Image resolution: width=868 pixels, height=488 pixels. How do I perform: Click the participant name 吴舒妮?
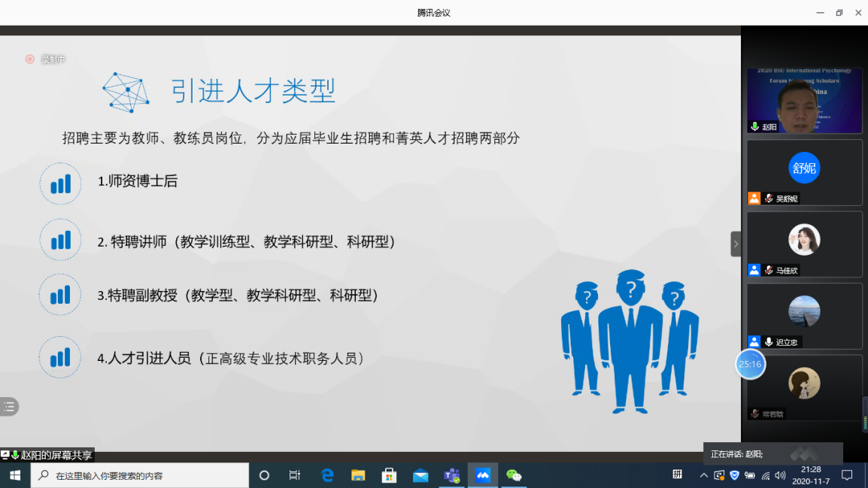pyautogui.click(x=787, y=199)
